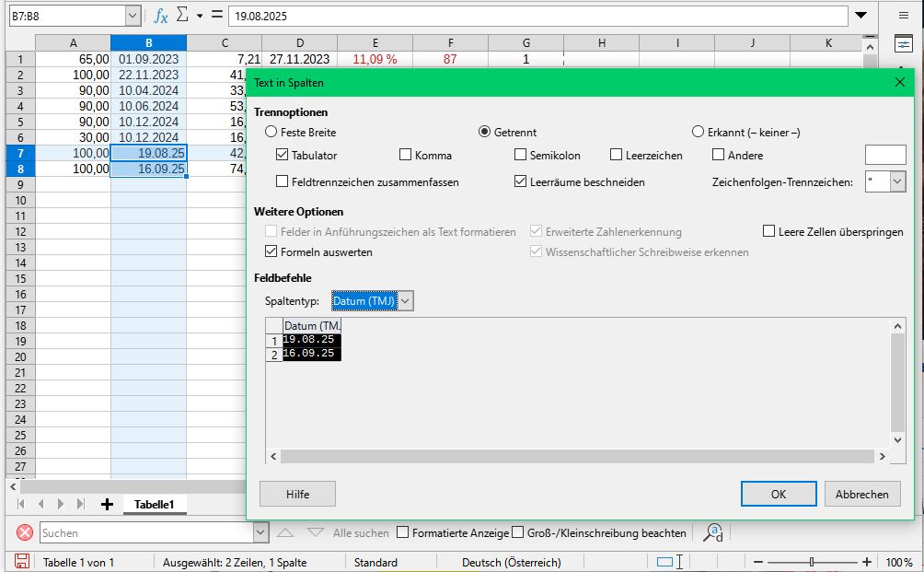
Task: Close the search bar with red X
Action: coord(25,532)
